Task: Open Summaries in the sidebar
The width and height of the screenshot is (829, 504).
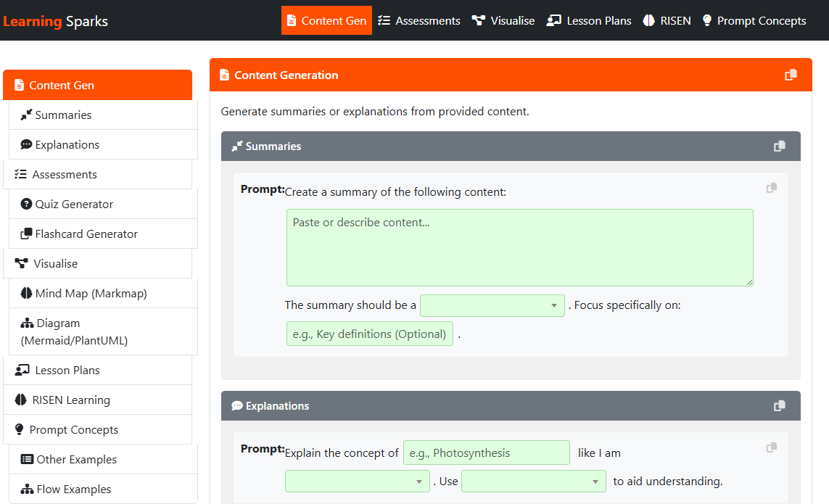Action: click(x=103, y=115)
